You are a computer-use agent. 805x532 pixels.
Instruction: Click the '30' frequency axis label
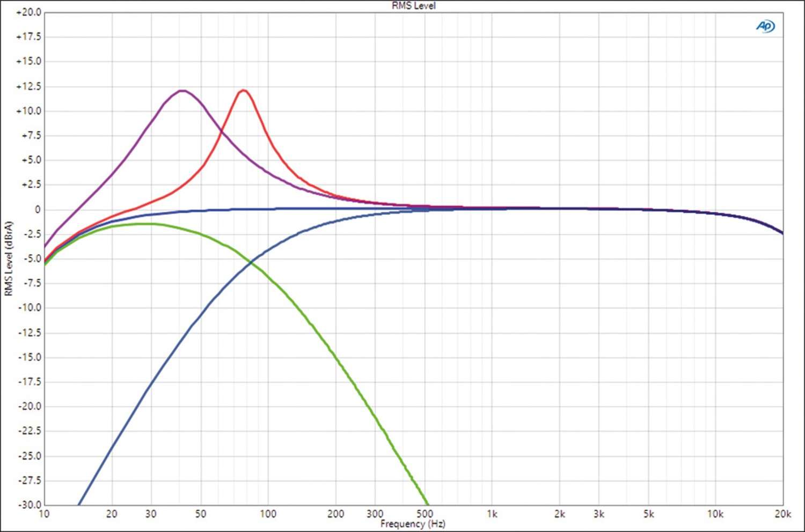tap(151, 514)
